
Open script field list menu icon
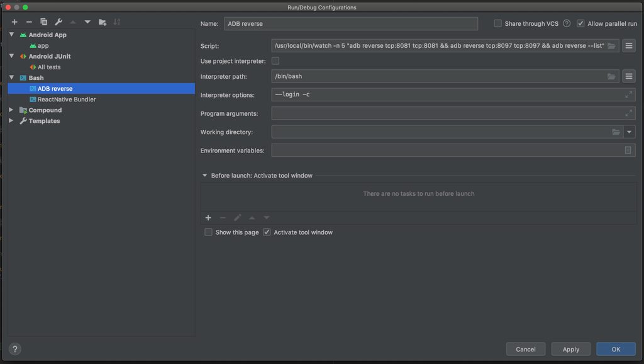tap(629, 45)
